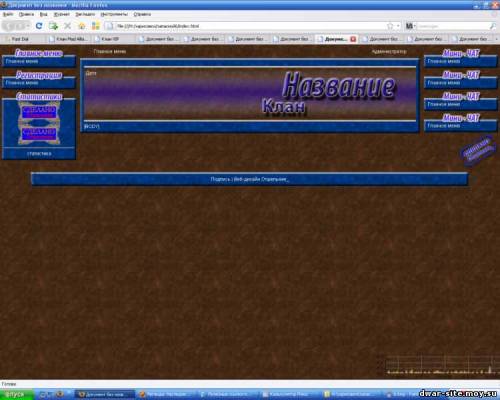The width and height of the screenshot is (500, 400).
Task: Reload the page with the blue refresh icon
Action: pos(39,26)
